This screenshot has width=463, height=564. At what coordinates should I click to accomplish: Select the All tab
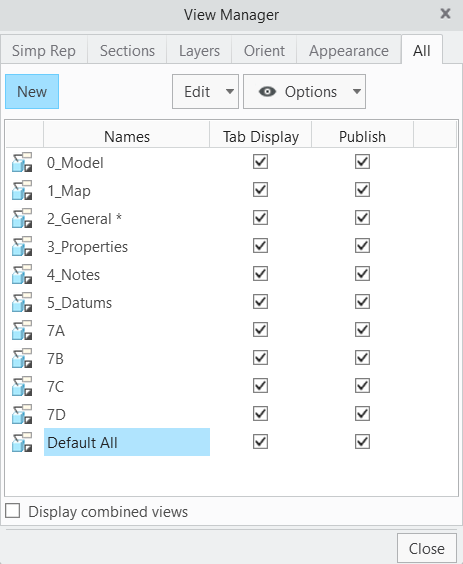click(x=422, y=50)
